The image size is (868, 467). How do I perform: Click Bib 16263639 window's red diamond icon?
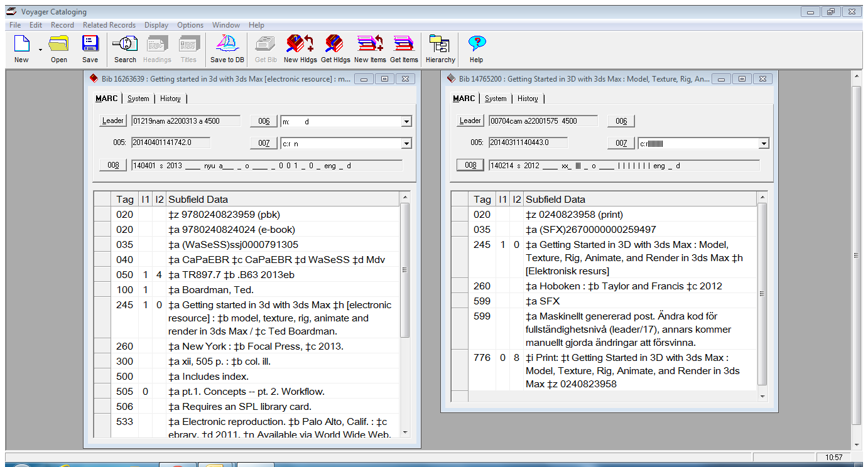click(94, 79)
